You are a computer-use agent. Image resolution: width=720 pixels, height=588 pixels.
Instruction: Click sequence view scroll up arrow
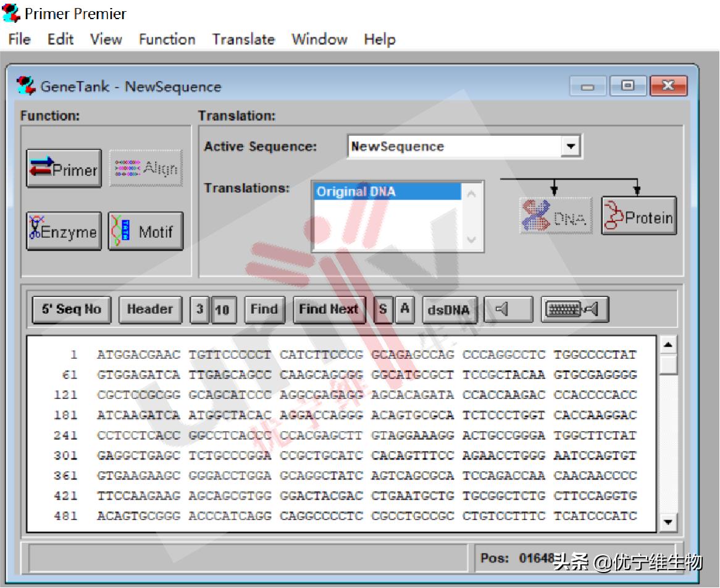point(669,345)
